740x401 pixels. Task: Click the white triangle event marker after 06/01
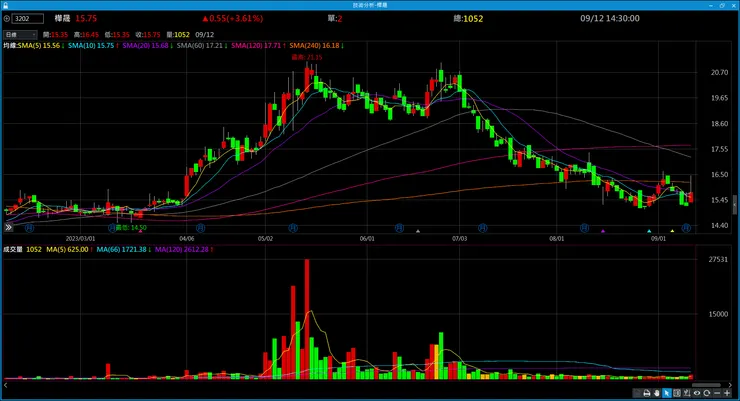pyautogui.click(x=418, y=231)
